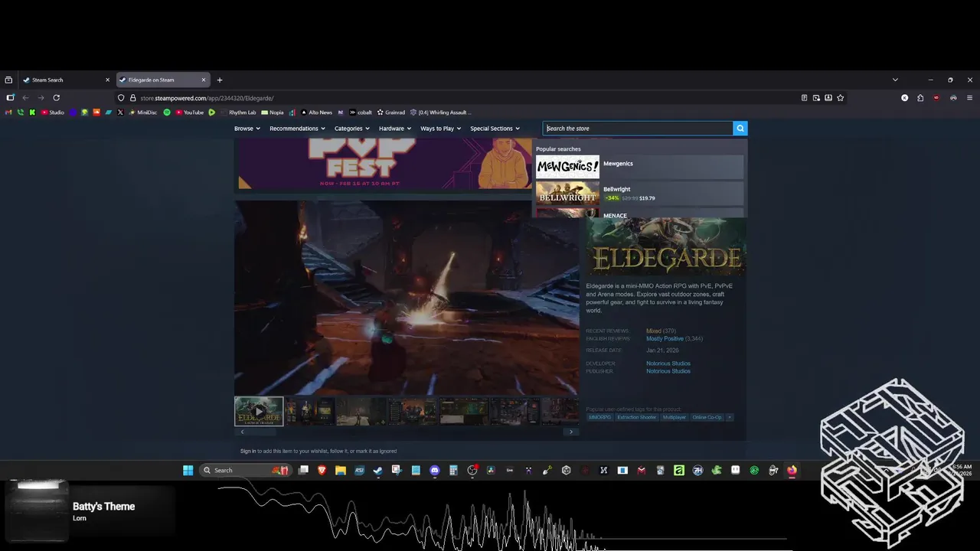Open the Firefox application menu

(x=970, y=98)
